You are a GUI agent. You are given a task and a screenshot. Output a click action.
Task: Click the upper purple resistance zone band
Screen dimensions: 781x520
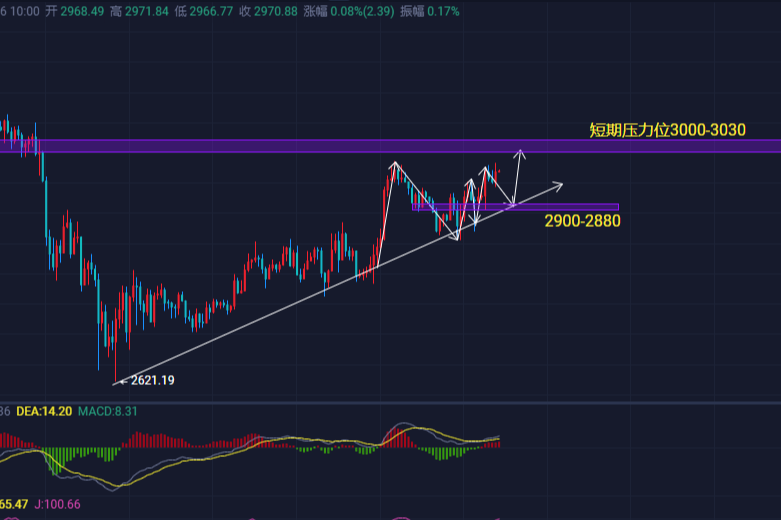click(x=300, y=146)
